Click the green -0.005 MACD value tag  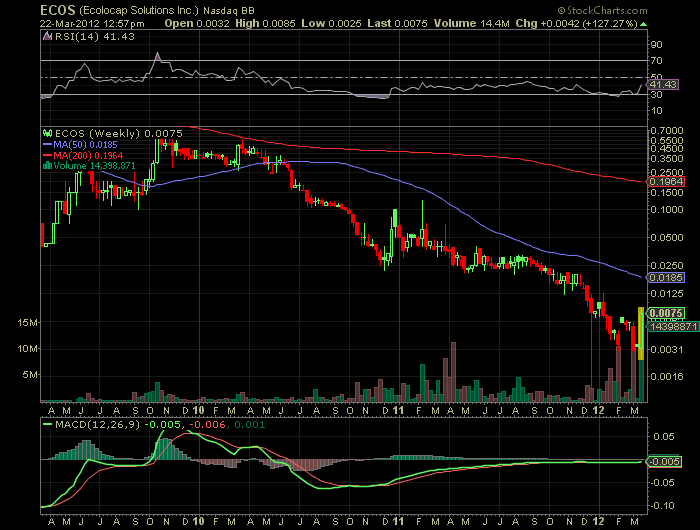[x=662, y=460]
